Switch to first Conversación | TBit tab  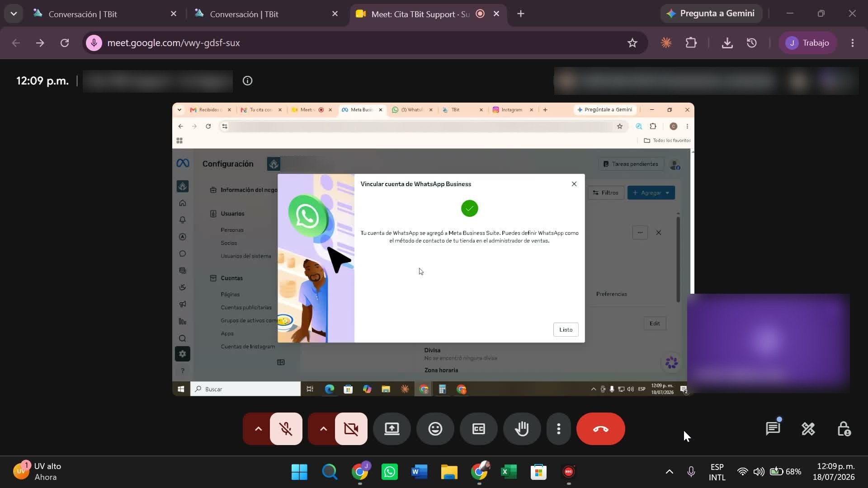[104, 14]
